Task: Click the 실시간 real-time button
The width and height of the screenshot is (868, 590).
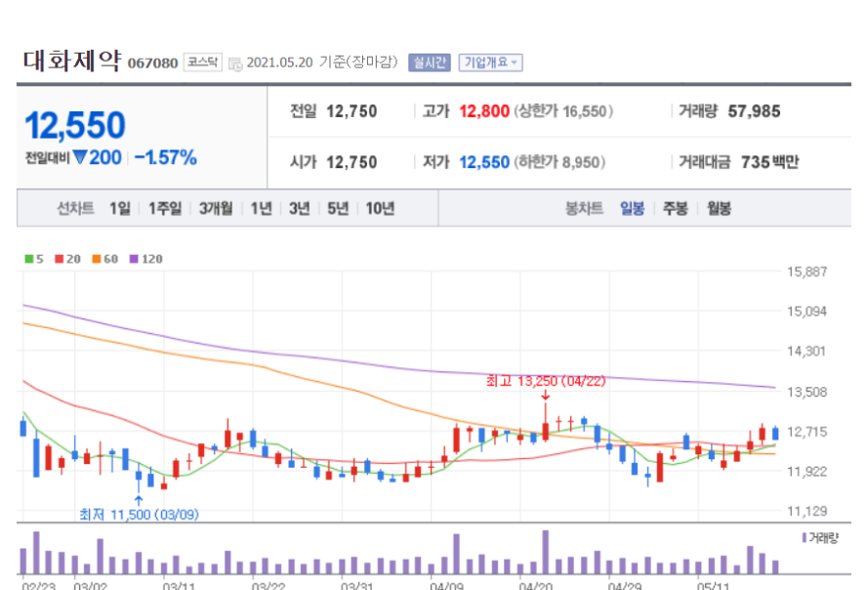Action: [430, 63]
